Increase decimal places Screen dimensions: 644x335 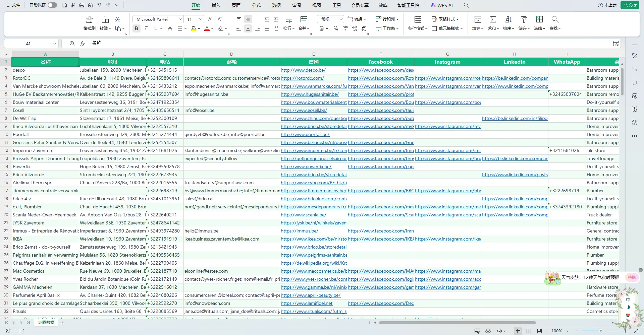pyautogui.click(x=355, y=28)
